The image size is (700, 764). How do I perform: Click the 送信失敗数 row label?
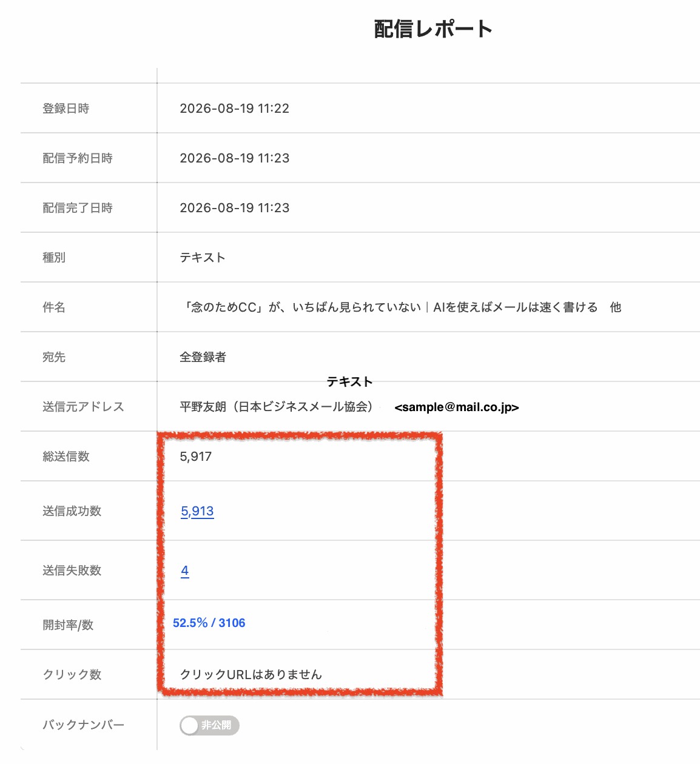click(x=72, y=571)
